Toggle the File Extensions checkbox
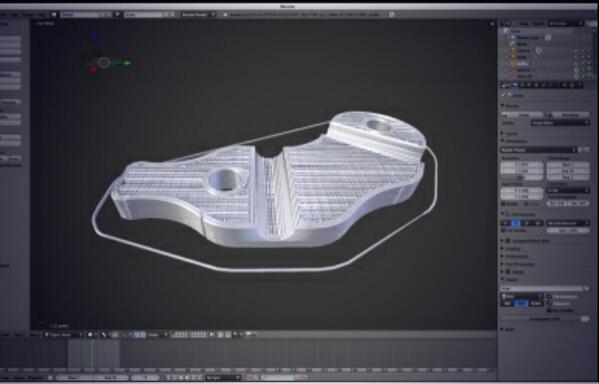The image size is (599, 384). click(549, 297)
